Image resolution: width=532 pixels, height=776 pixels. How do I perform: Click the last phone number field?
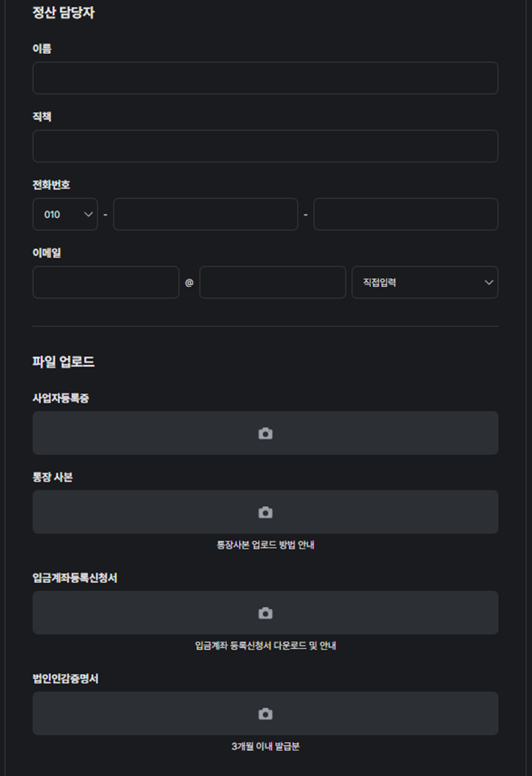coord(406,214)
